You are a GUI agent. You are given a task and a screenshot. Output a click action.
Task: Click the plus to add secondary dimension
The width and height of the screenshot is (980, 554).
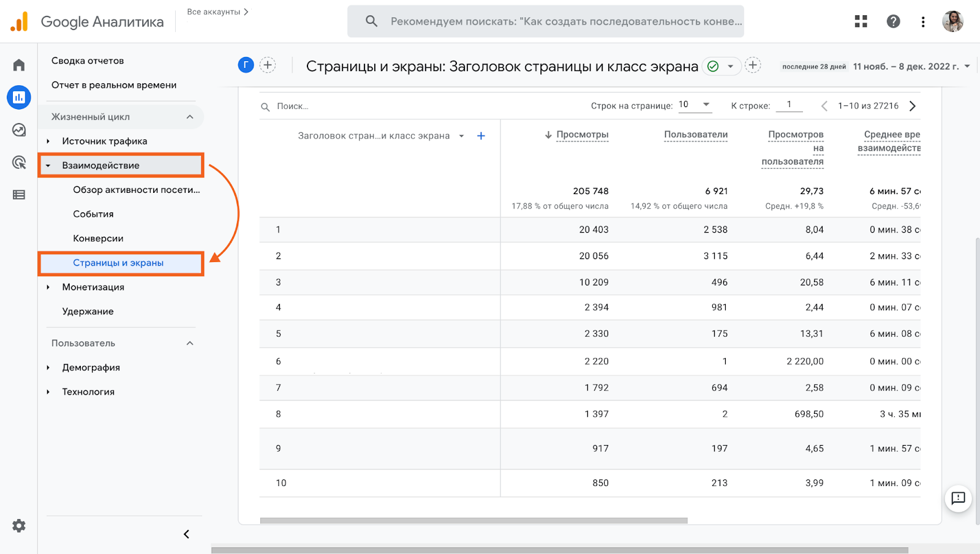pyautogui.click(x=481, y=136)
